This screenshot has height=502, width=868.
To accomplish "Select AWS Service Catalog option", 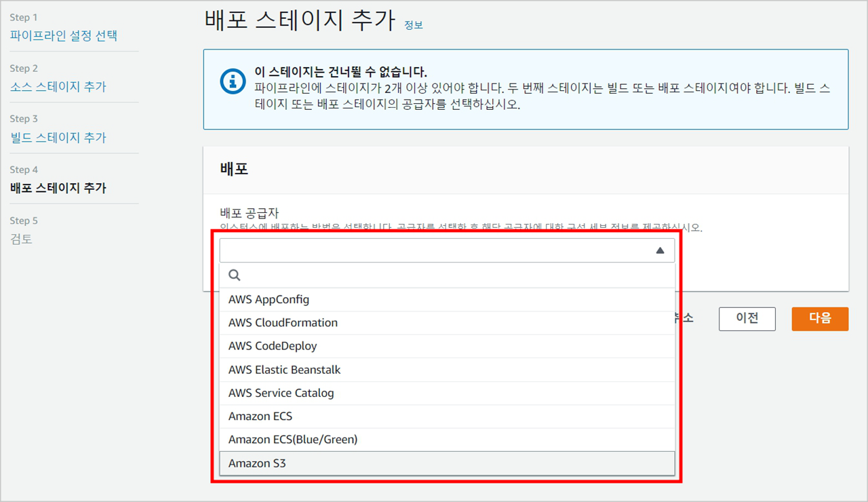I will tap(448, 393).
